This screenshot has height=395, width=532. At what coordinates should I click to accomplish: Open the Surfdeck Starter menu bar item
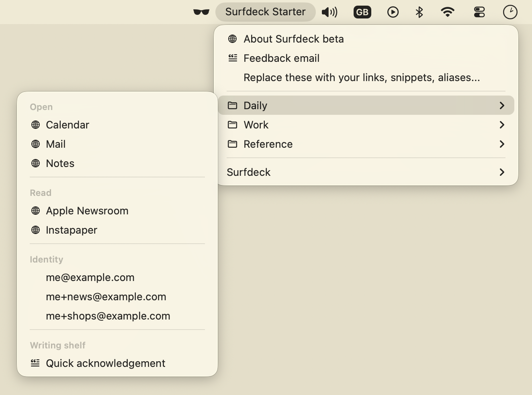tap(265, 12)
